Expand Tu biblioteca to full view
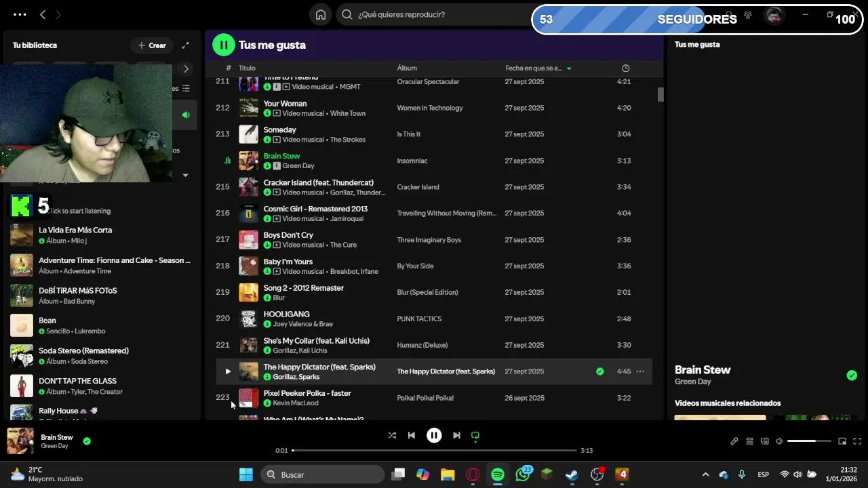Viewport: 868px width, 488px height. 185,45
